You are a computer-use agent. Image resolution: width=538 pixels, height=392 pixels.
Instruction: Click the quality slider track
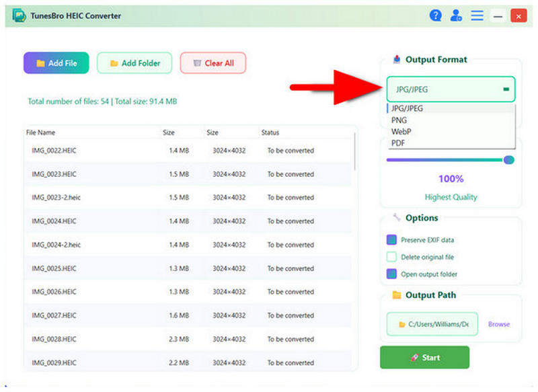[445, 160]
